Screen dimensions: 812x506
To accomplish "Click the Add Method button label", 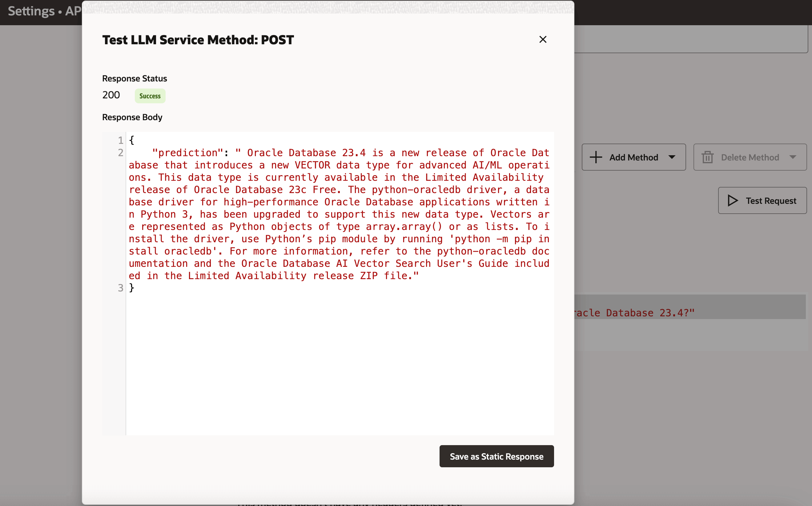I will point(633,157).
